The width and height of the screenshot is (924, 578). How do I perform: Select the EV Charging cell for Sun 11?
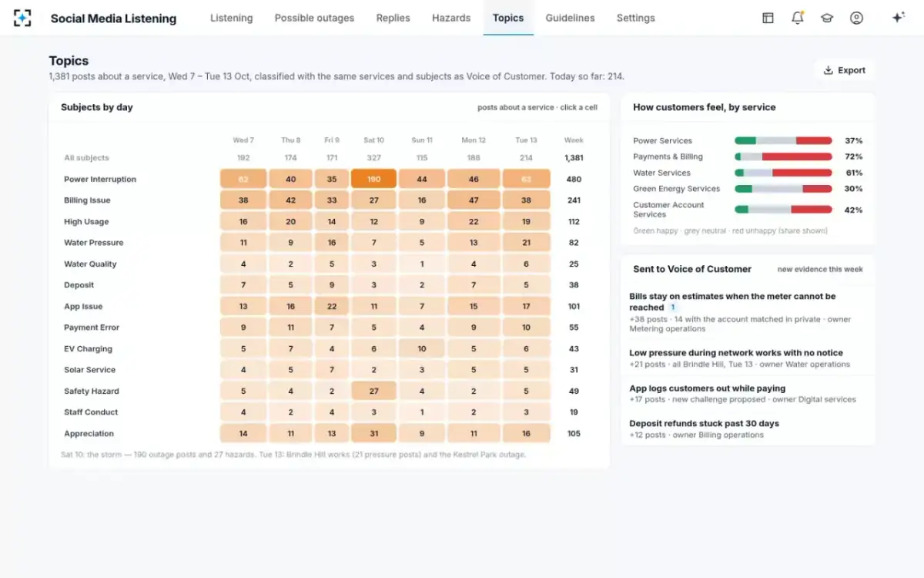[x=422, y=349]
